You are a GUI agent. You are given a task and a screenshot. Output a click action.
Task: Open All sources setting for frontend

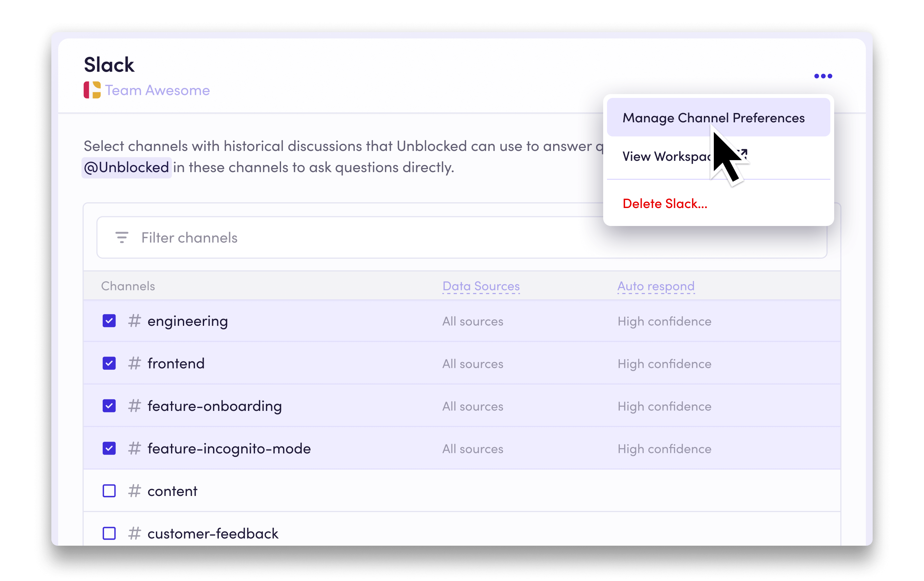pyautogui.click(x=473, y=364)
